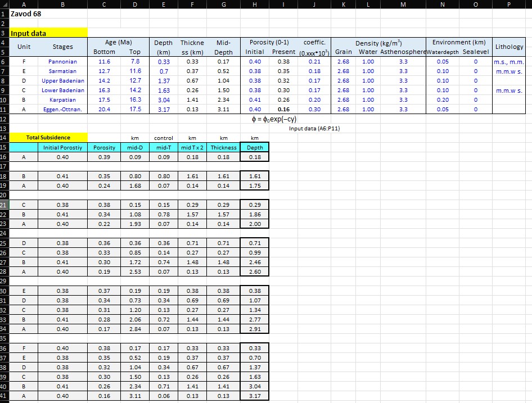Select the 'Lithology' header cell
Viewport: 532px width, 403px height.
(509, 47)
